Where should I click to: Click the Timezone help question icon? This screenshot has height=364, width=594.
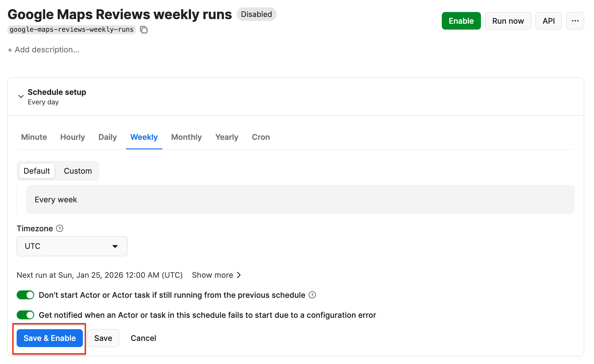pyautogui.click(x=59, y=228)
